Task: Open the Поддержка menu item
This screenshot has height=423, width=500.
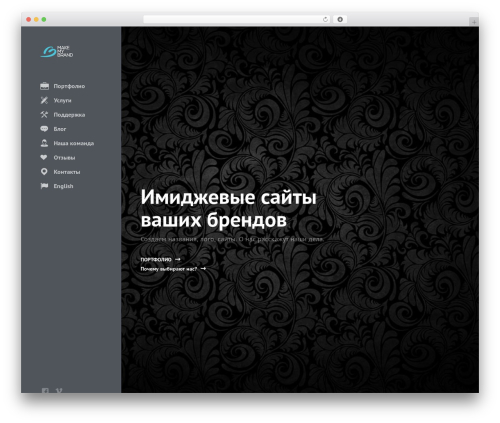Action: 69,115
